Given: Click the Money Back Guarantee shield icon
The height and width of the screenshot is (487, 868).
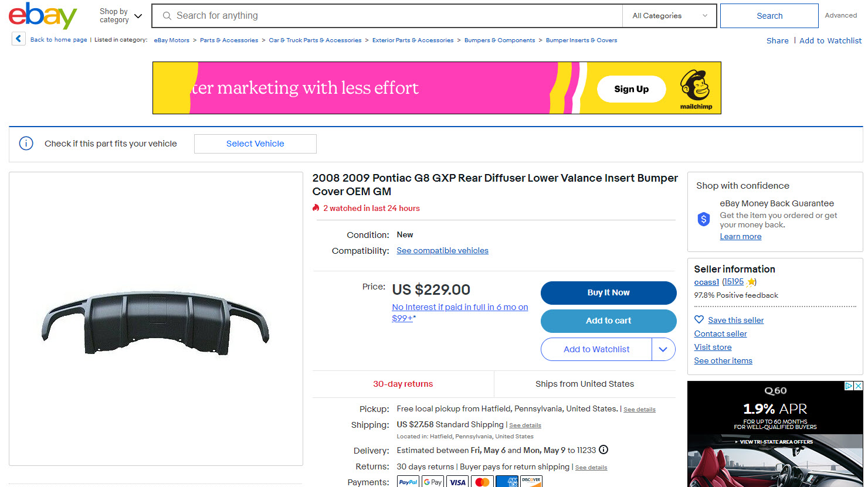Looking at the screenshot, I should pyautogui.click(x=704, y=219).
